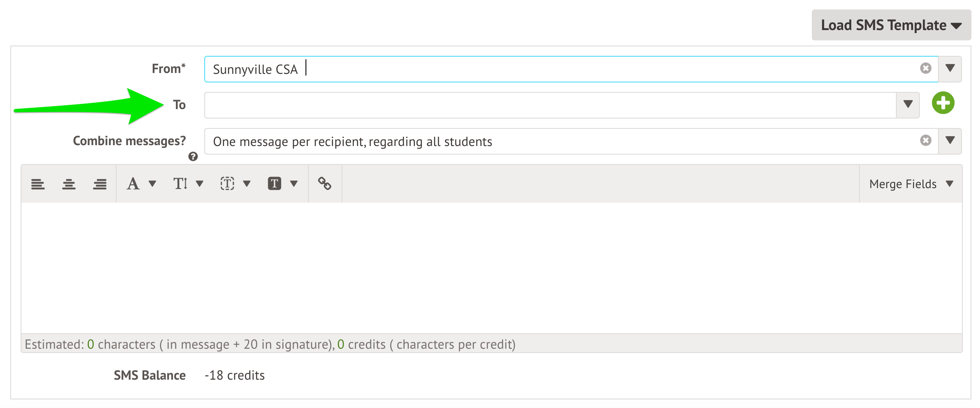Center align text in the editor

[69, 184]
